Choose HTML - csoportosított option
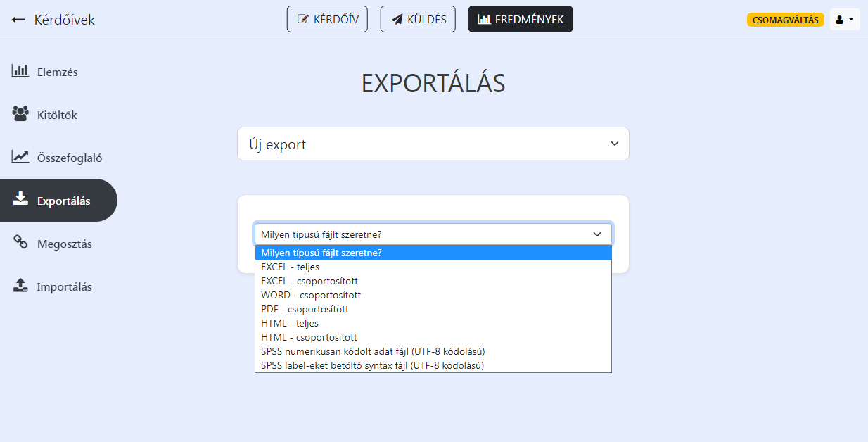 point(433,337)
